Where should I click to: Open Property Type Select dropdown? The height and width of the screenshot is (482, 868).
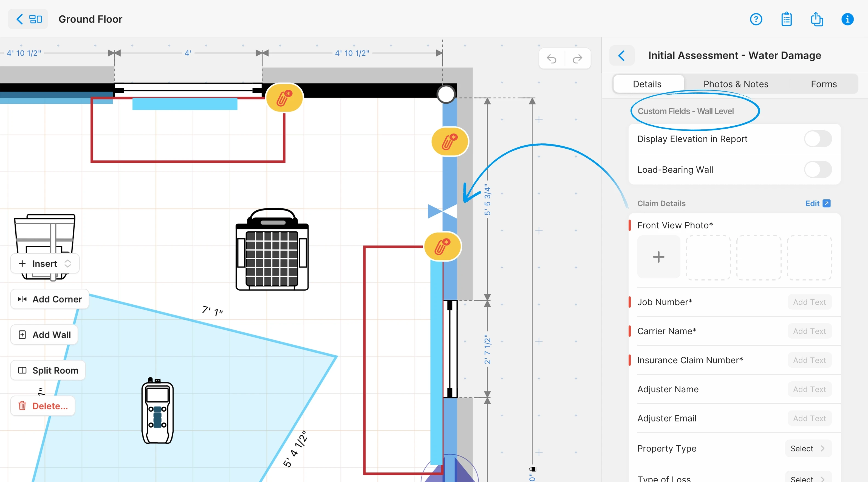coord(808,448)
